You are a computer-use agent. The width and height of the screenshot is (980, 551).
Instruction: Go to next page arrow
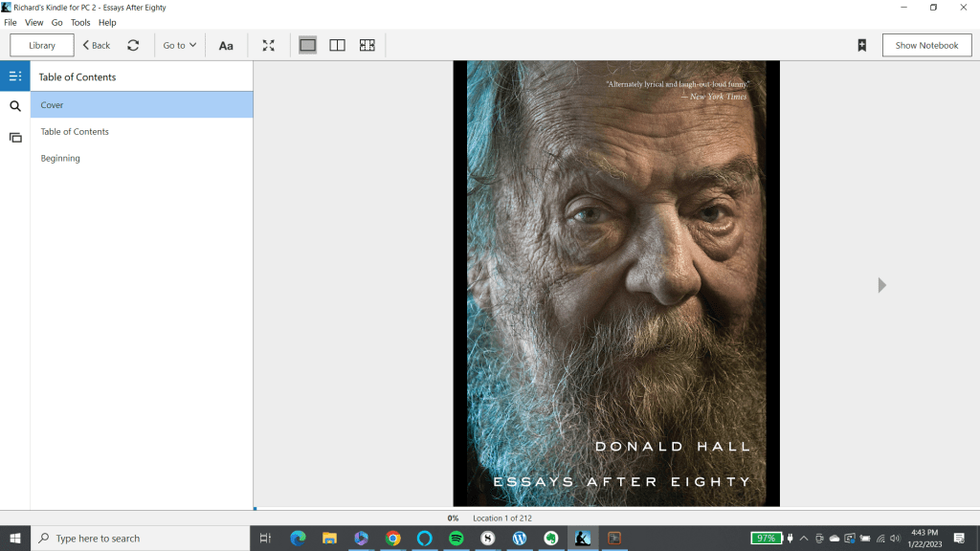[881, 285]
